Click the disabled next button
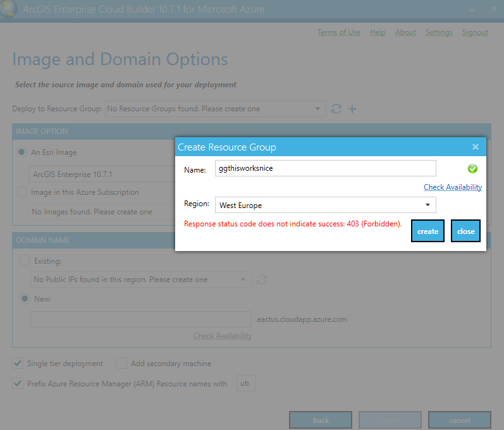The height and width of the screenshot is (430, 504). pos(390,420)
